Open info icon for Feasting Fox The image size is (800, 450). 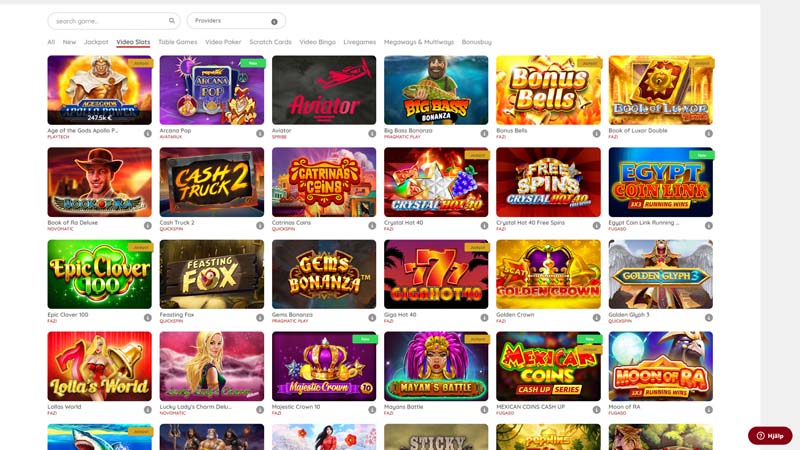click(260, 317)
